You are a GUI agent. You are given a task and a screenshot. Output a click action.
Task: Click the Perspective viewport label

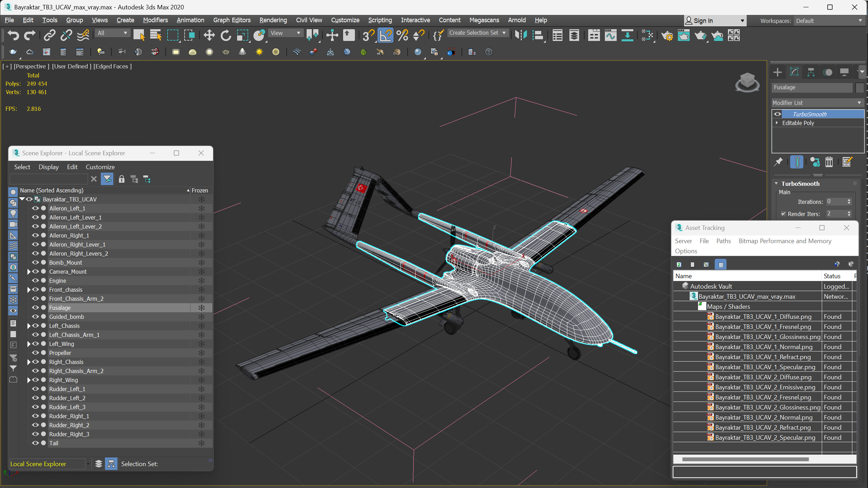click(31, 66)
